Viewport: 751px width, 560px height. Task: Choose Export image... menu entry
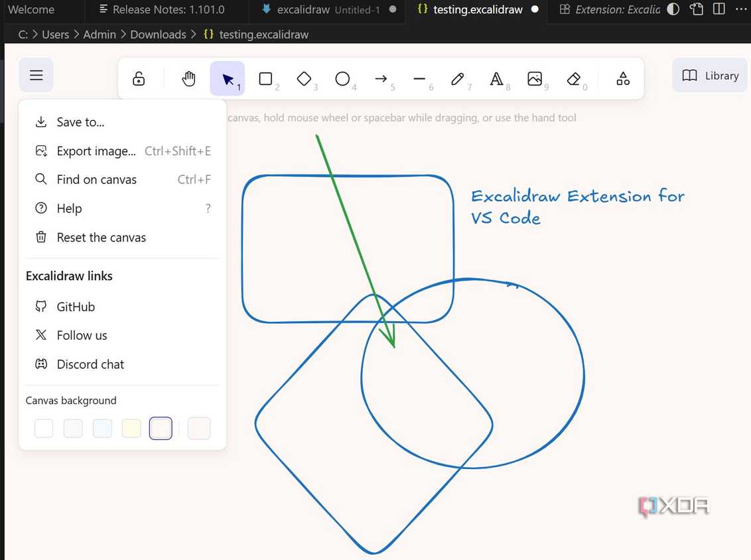point(123,151)
